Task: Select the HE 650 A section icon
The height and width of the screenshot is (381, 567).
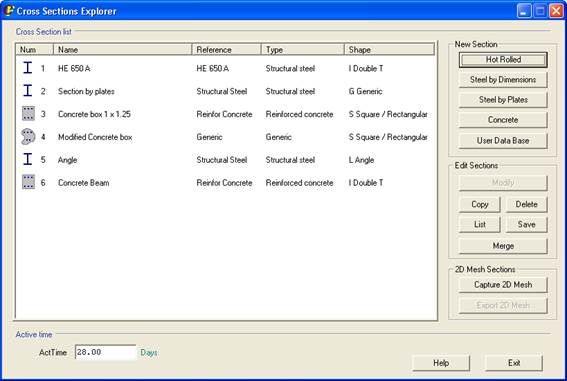Action: tap(27, 68)
